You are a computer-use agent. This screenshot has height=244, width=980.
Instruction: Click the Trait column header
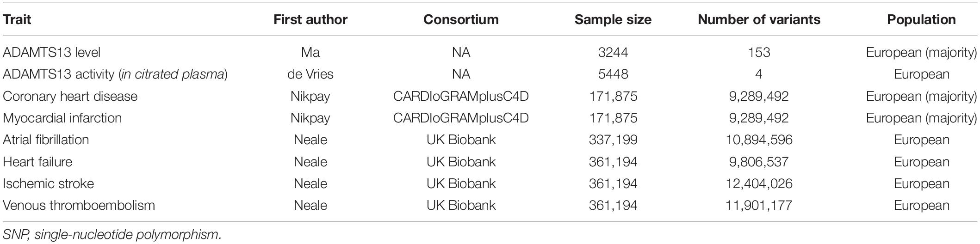[x=17, y=20]
